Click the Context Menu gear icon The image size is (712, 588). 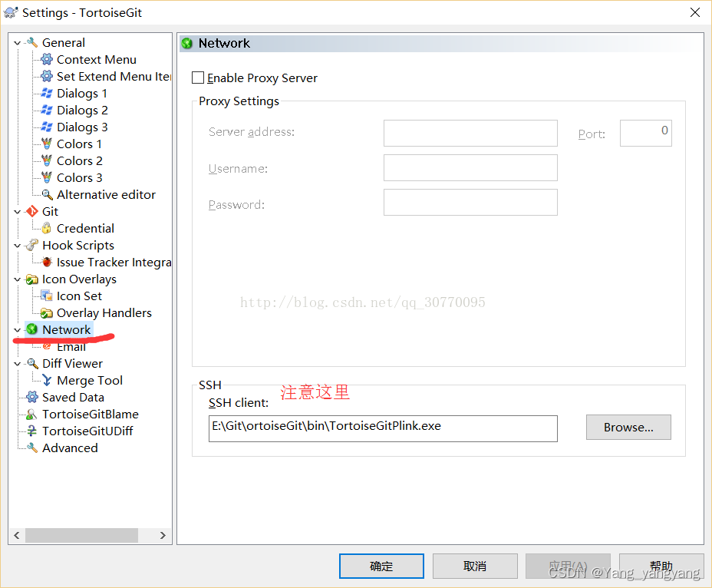46,60
